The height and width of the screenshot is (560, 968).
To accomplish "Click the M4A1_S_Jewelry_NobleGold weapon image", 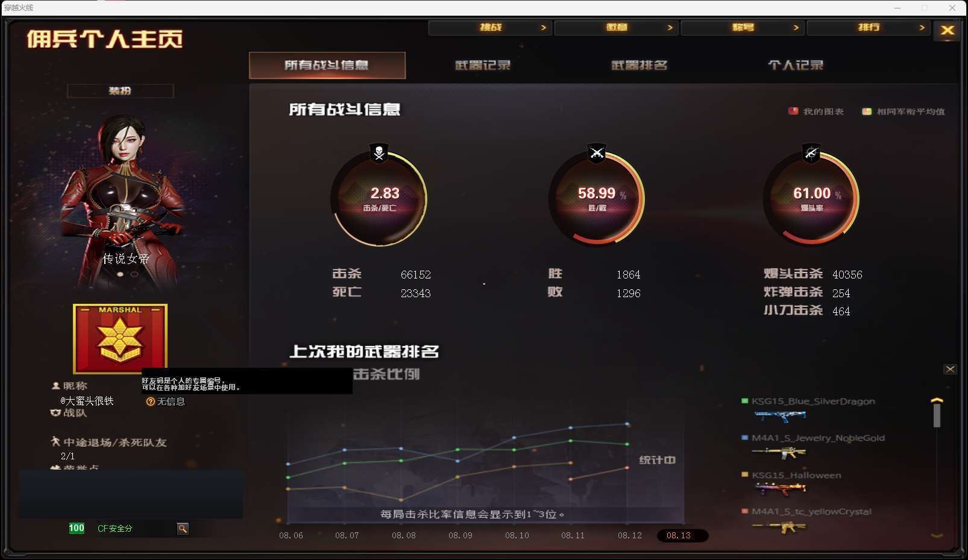I will click(x=779, y=451).
